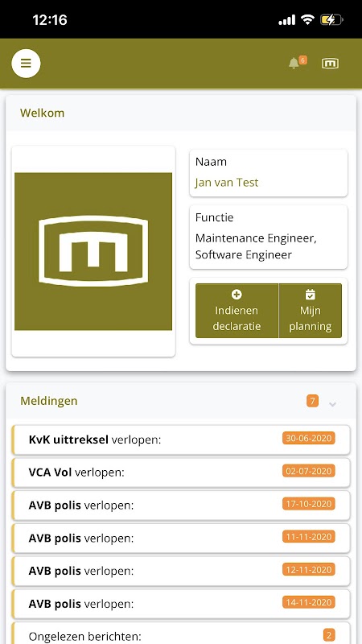The height and width of the screenshot is (644, 362).
Task: Open VCA Vol verlopen notification
Action: point(181,473)
